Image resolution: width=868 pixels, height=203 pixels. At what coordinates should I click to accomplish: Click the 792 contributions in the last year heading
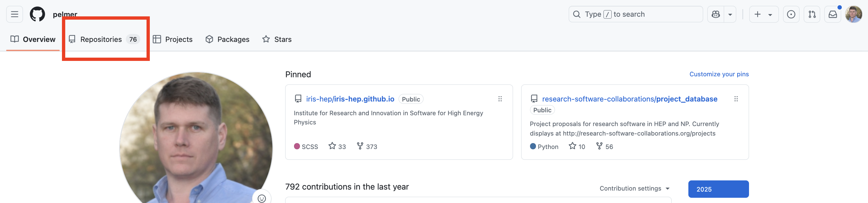pos(347,187)
